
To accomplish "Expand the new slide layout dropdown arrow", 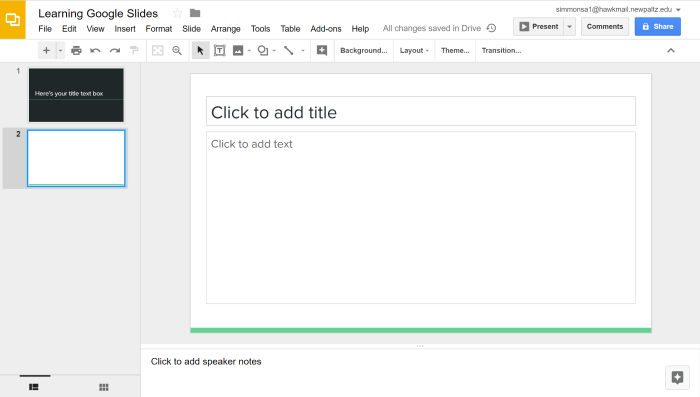I will click(x=60, y=50).
